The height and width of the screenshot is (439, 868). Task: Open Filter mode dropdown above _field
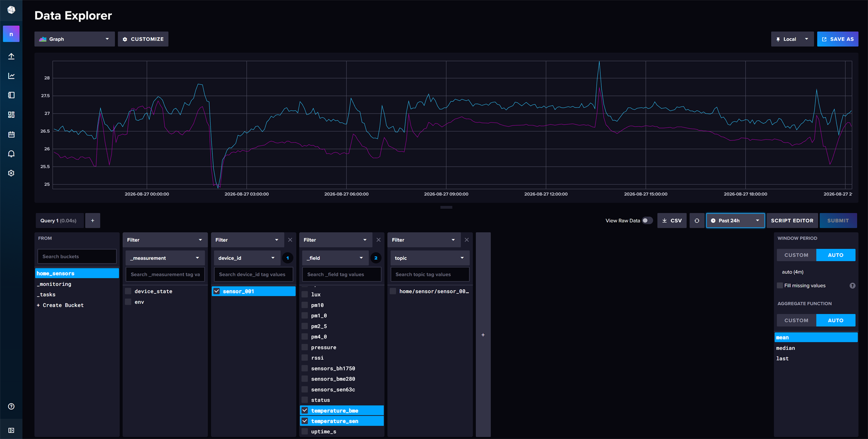[x=335, y=240]
